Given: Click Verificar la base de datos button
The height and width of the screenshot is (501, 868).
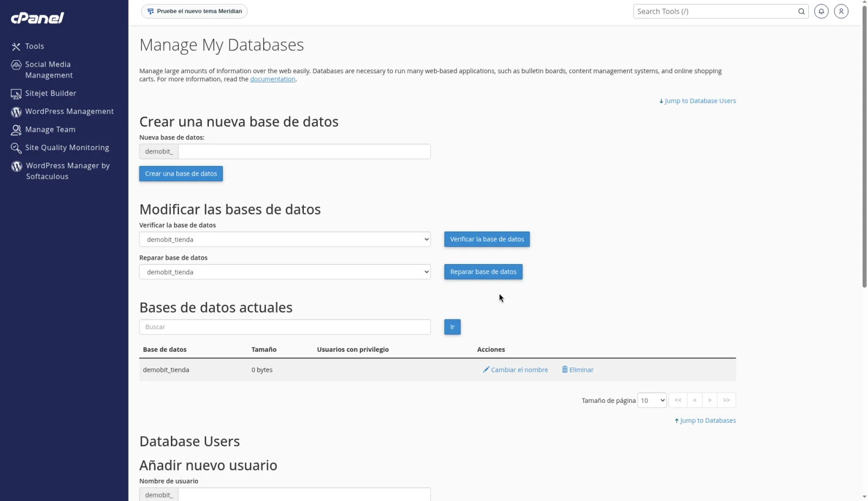Looking at the screenshot, I should [487, 239].
